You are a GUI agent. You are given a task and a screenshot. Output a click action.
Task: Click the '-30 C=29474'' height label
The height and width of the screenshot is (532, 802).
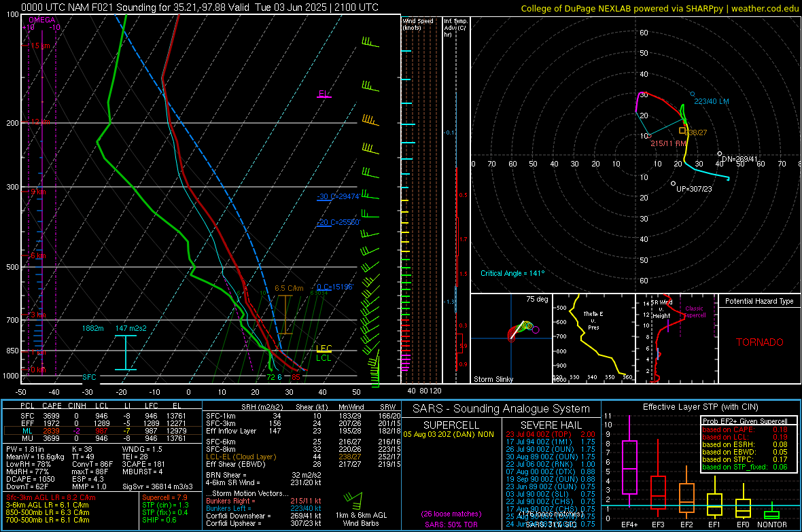(x=338, y=196)
